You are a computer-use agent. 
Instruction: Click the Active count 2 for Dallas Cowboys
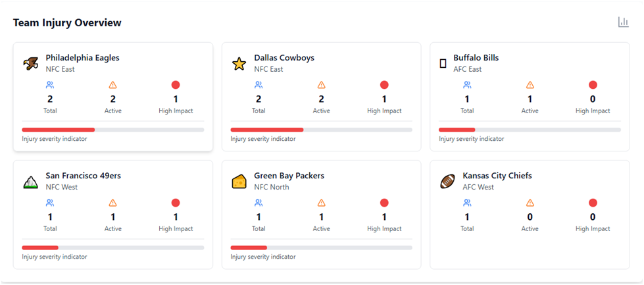point(322,99)
